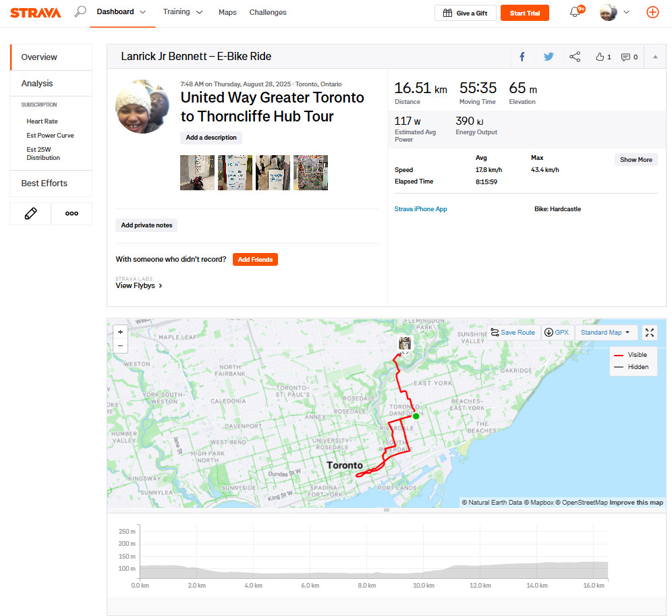Click the Add Friends button

[x=255, y=259]
